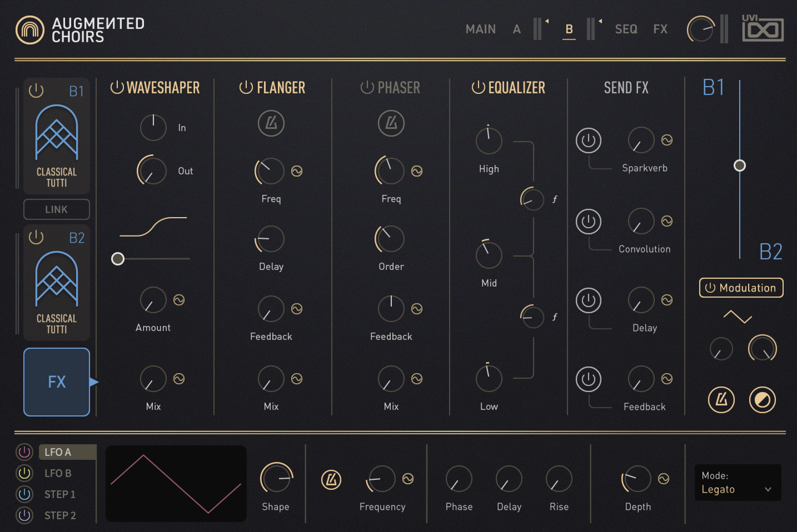Image resolution: width=797 pixels, height=532 pixels.
Task: Toggle the B2 layer power button
Action: (36, 237)
